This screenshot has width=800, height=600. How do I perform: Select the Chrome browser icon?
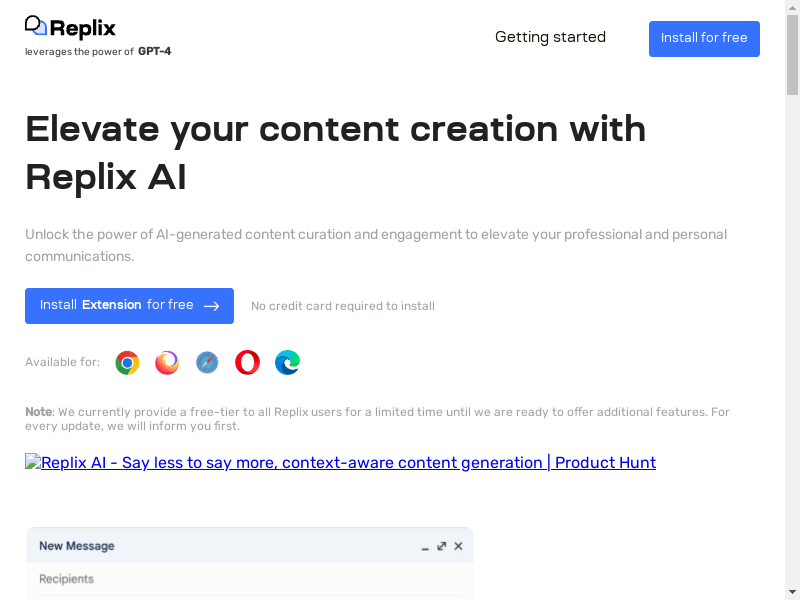[x=127, y=363]
